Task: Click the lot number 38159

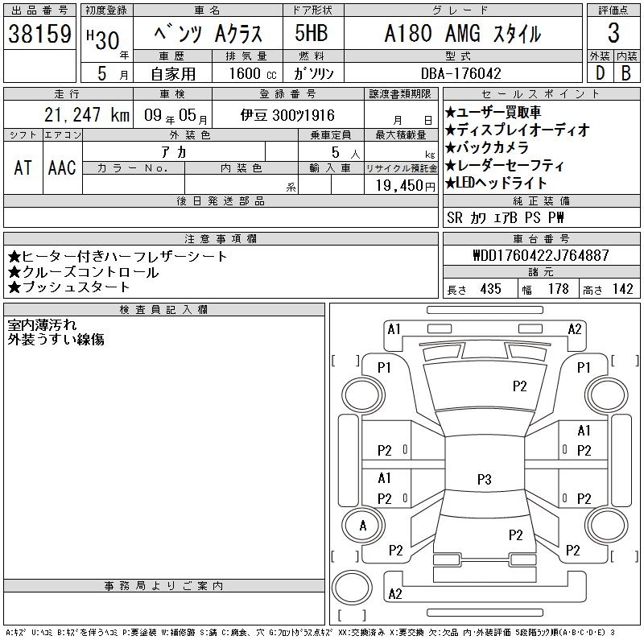Action: coord(39,33)
